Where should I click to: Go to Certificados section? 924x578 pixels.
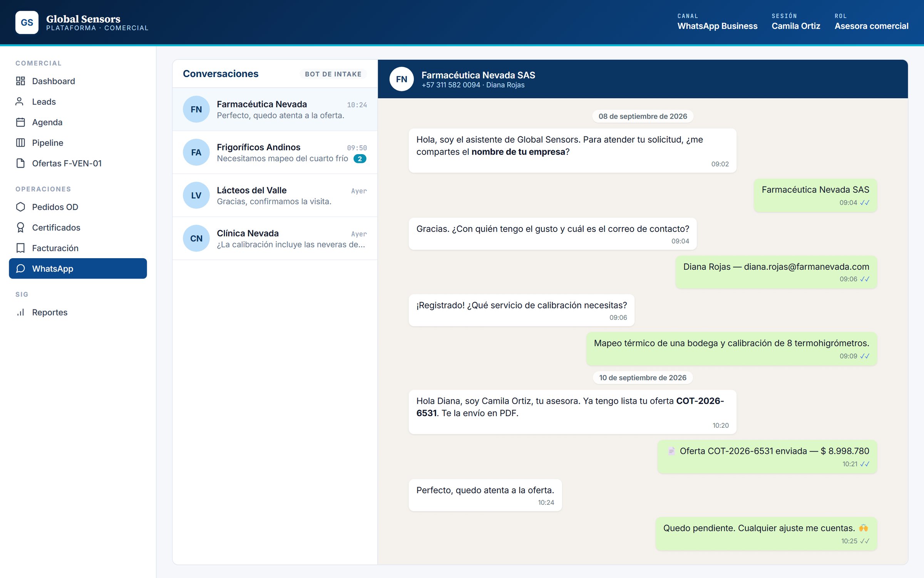tap(78, 227)
